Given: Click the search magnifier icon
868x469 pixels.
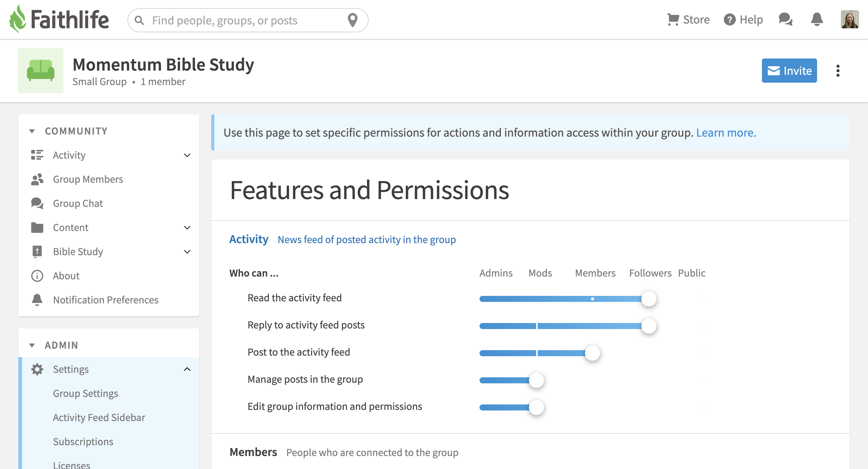Looking at the screenshot, I should pos(139,21).
